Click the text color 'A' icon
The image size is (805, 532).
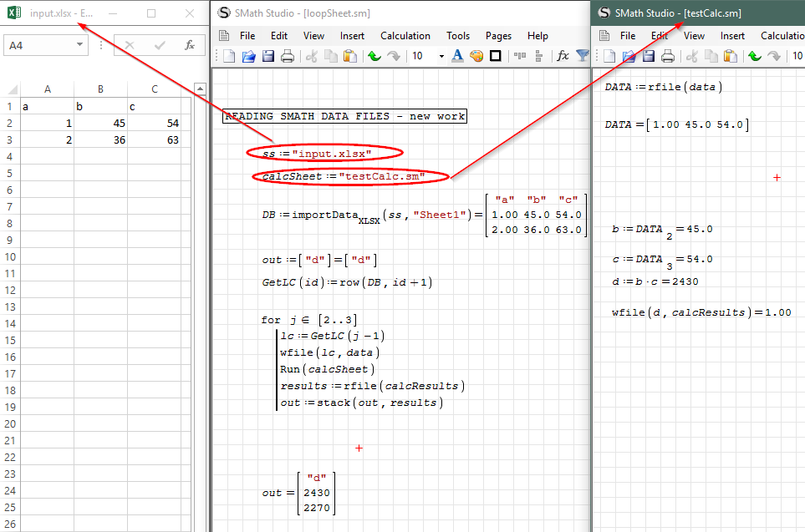coord(457,56)
